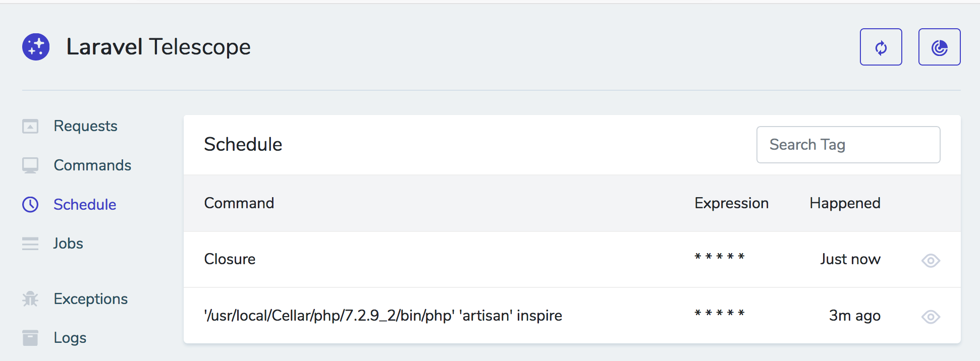Image resolution: width=980 pixels, height=361 pixels.
Task: Click the Laravel Telescope logo
Action: coord(35,47)
